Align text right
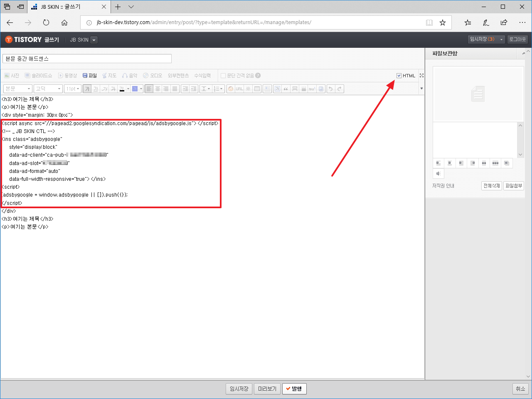Screen dimensions: 532x399 (x=166, y=89)
